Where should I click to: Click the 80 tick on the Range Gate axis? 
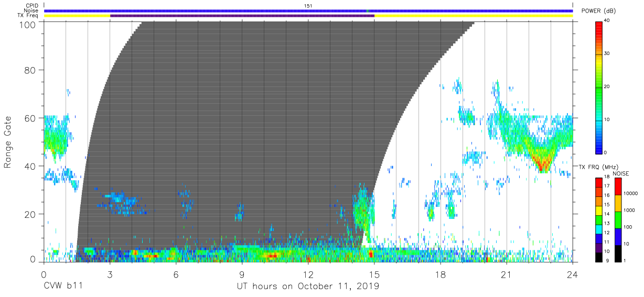[x=29, y=70]
